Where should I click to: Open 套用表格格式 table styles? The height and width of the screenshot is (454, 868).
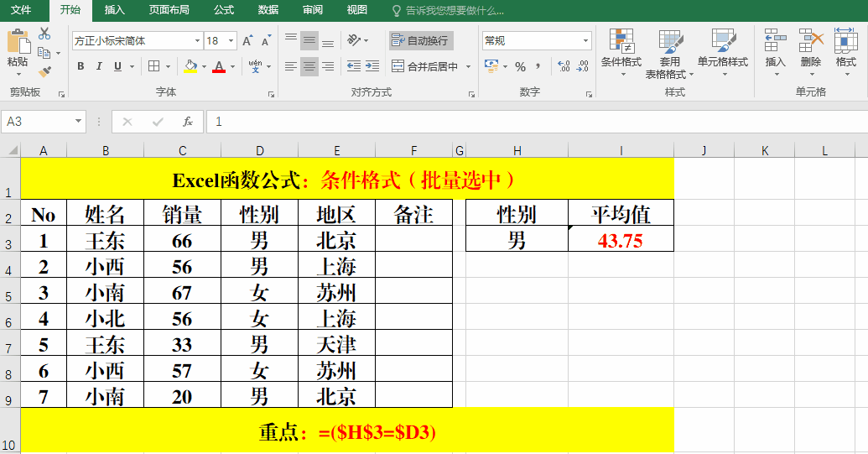pyautogui.click(x=669, y=54)
